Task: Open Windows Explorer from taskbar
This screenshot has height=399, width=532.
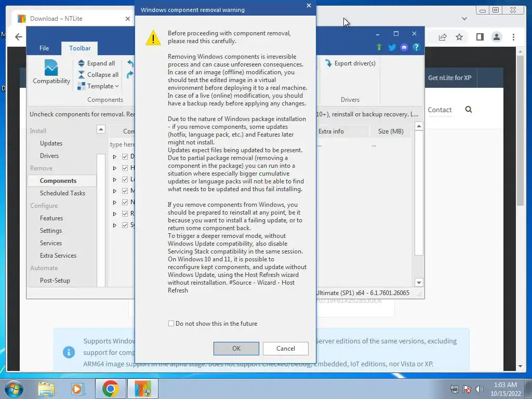Action: [x=46, y=389]
